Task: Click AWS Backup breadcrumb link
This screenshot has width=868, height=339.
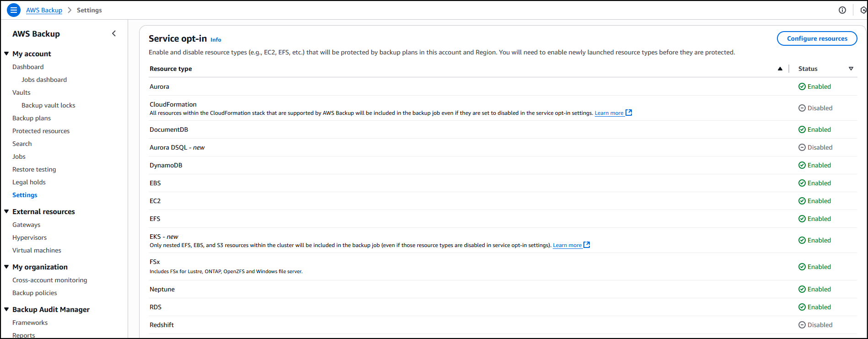Action: point(44,10)
